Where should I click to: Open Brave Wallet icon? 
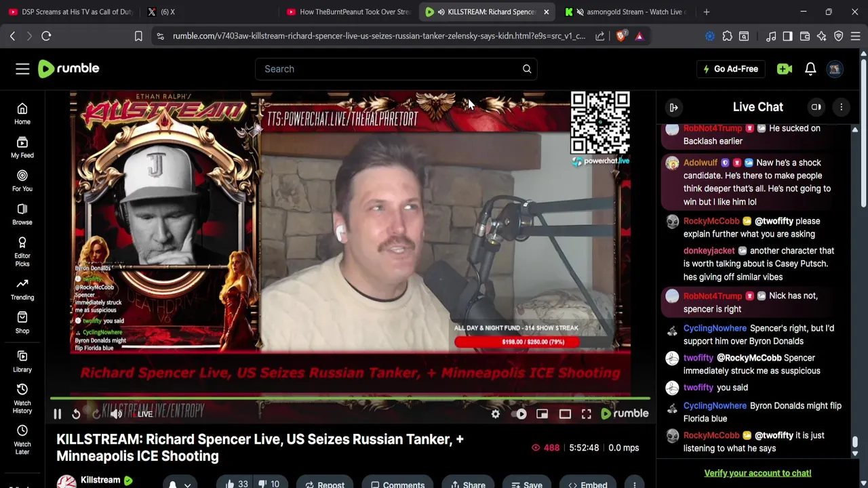click(804, 36)
